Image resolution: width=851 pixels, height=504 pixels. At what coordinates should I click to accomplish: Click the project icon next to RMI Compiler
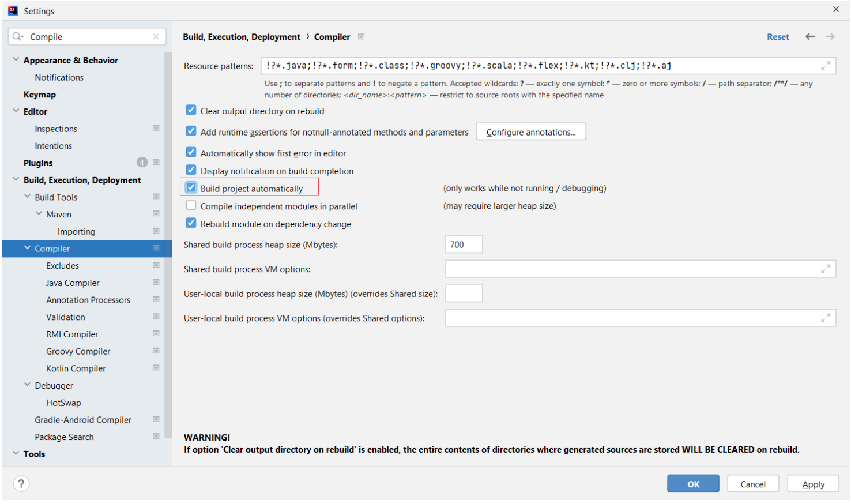click(x=156, y=333)
